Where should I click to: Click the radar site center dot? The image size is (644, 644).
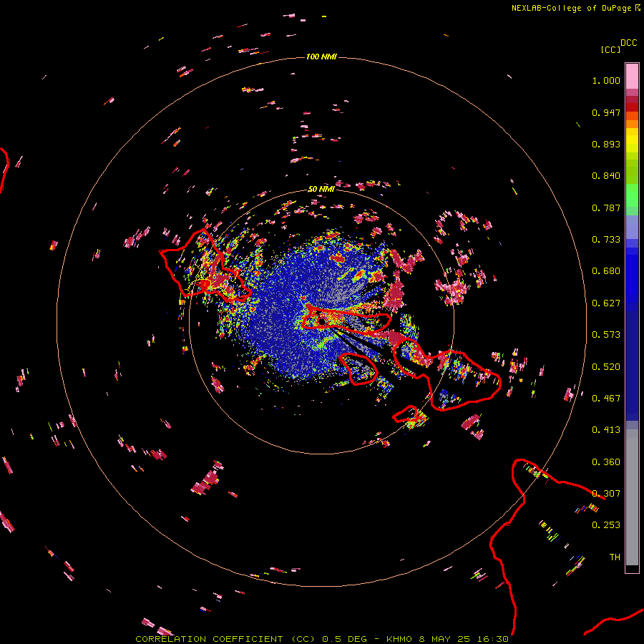[x=321, y=321]
